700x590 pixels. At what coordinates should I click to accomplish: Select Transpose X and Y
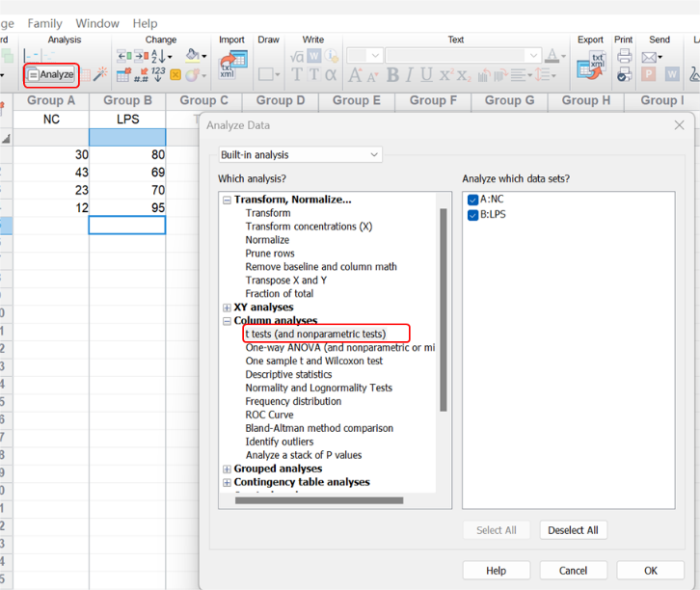pos(286,281)
